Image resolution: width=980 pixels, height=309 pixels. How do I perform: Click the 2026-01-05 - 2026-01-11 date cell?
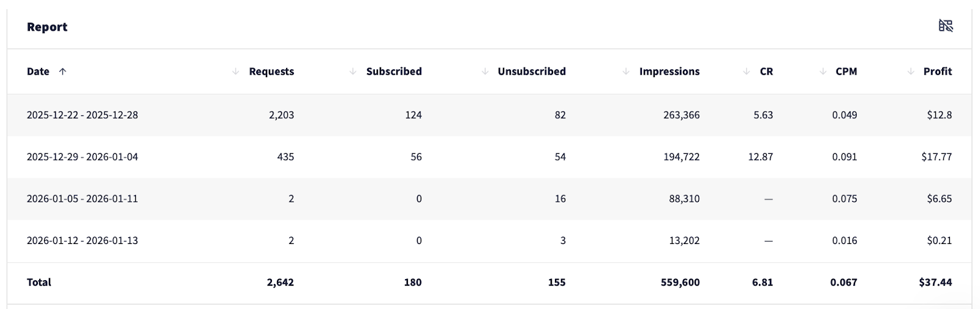point(82,199)
